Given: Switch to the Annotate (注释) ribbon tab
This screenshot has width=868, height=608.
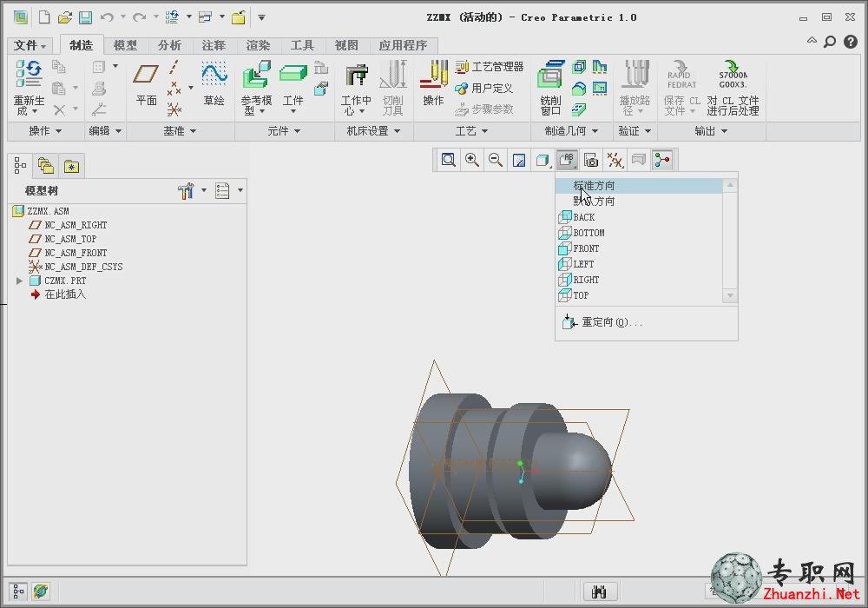Looking at the screenshot, I should coord(214,45).
